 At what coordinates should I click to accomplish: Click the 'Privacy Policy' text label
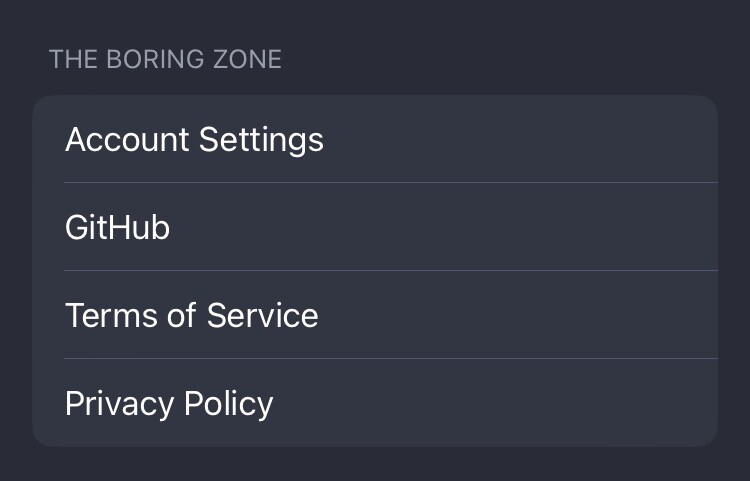click(x=169, y=404)
